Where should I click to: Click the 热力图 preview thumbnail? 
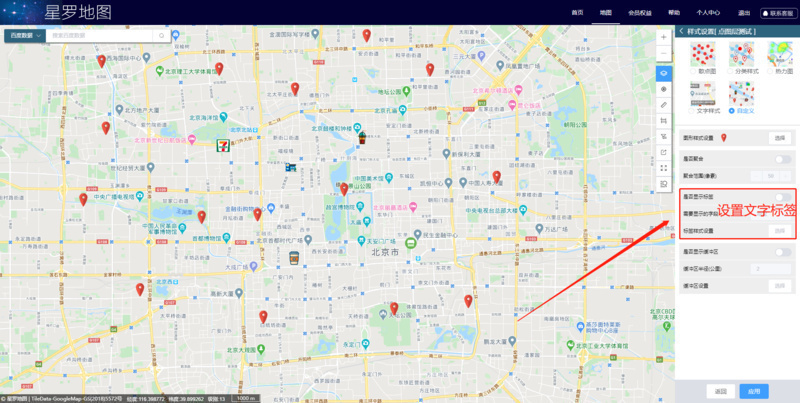781,54
